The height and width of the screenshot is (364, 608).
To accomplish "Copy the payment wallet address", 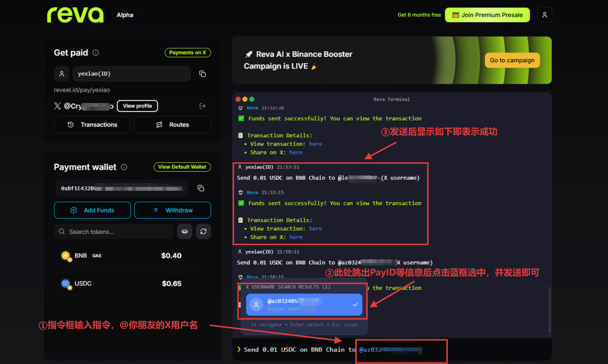I will tap(201, 188).
